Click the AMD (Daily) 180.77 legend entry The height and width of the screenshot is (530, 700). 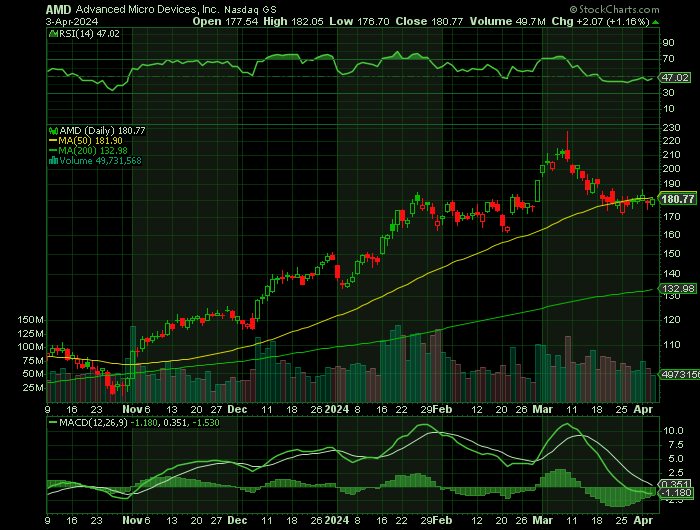click(102, 131)
